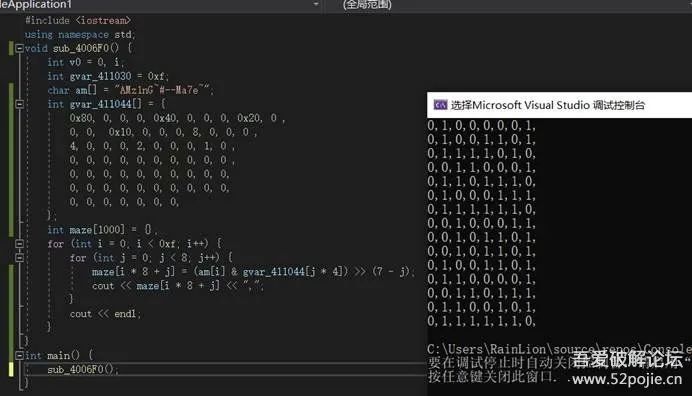Viewport: 692px width, 396px height.
Task: Click the 'int maze[1000] = {}' line
Action: pyautogui.click(x=102, y=230)
